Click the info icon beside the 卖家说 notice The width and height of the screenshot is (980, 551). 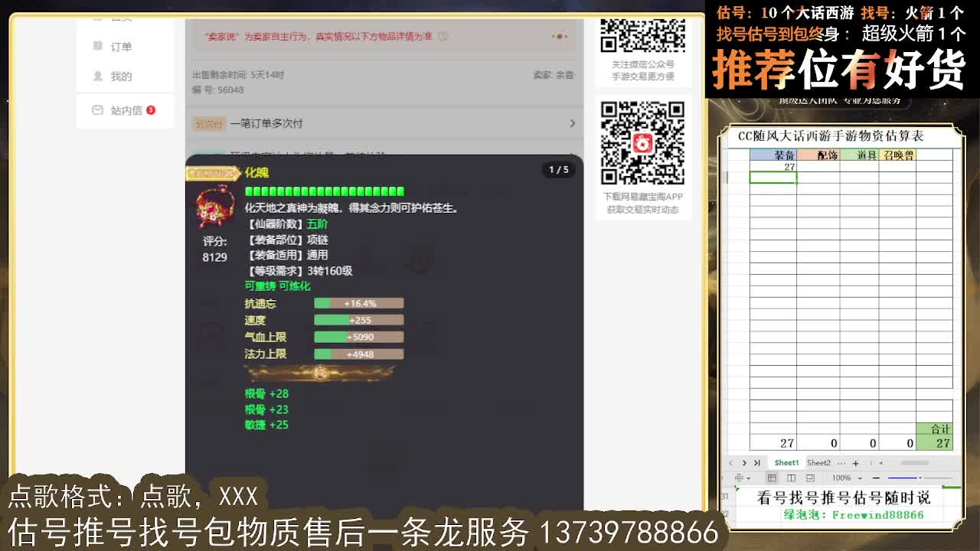point(442,36)
